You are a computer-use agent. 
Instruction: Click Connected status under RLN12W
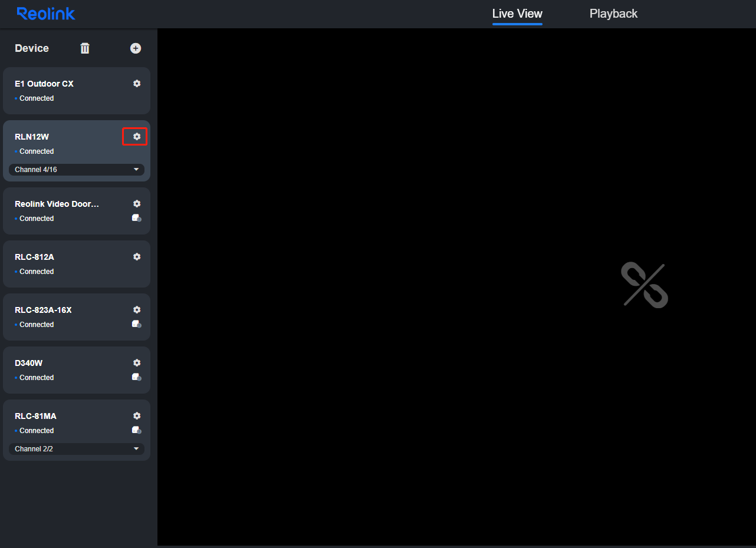[x=37, y=151]
